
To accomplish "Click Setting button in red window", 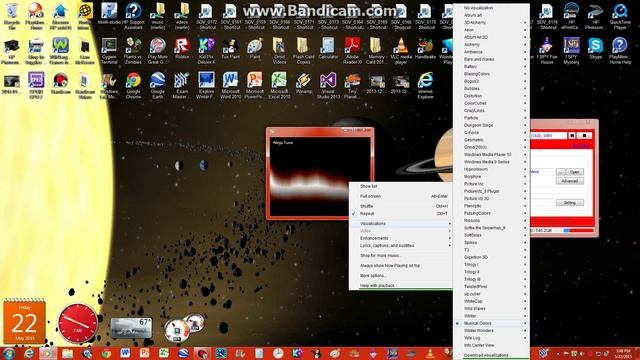I will (569, 203).
